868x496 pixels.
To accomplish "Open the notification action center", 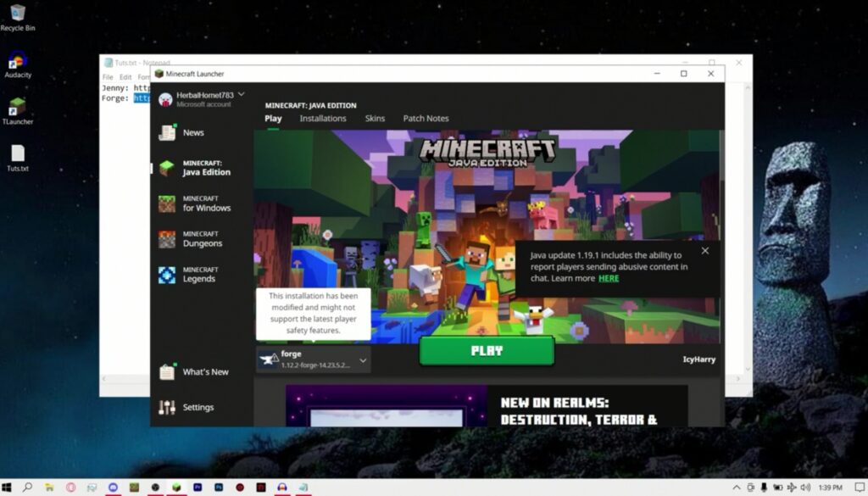I will click(x=860, y=488).
